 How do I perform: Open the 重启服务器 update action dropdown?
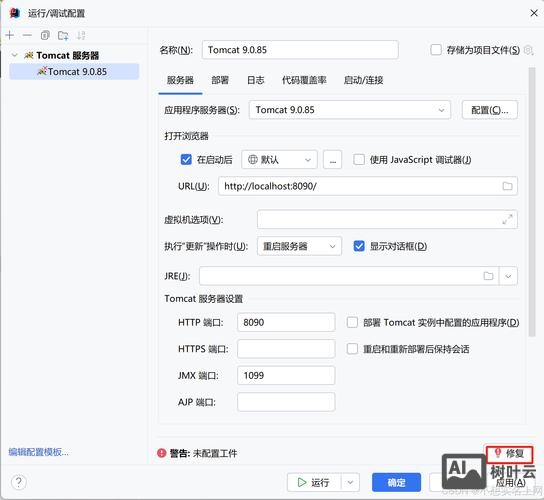pos(299,246)
